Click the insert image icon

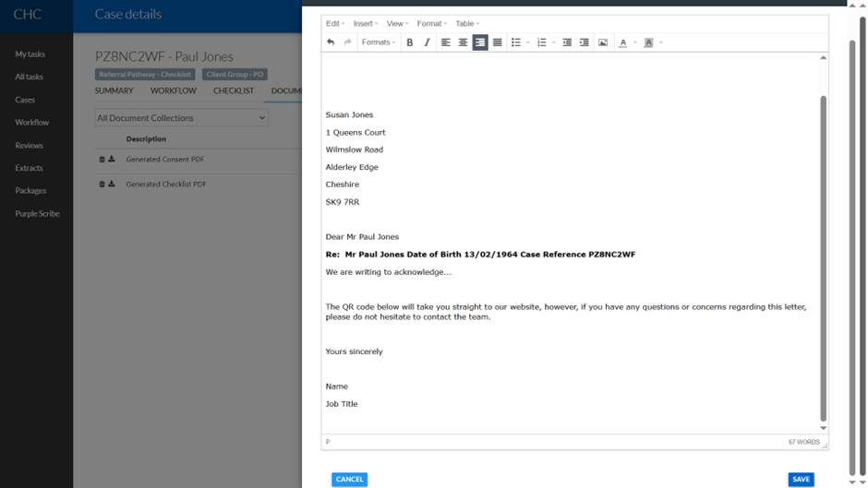[603, 42]
